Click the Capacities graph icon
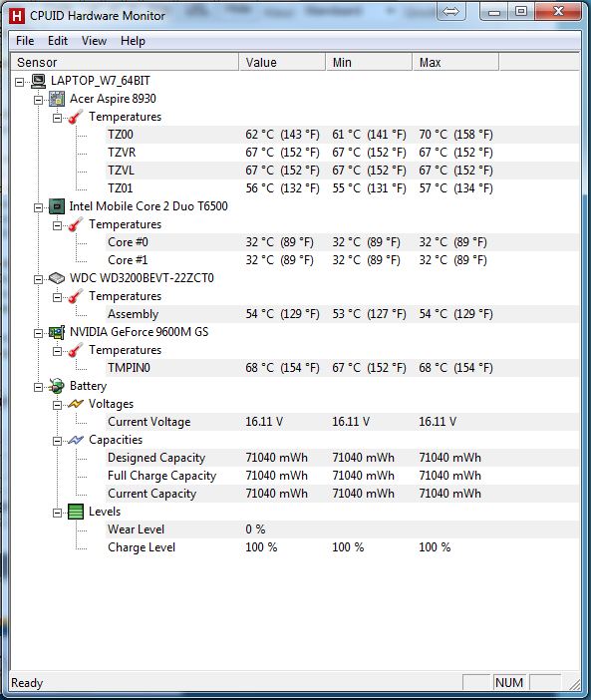591x700 pixels. click(x=76, y=440)
